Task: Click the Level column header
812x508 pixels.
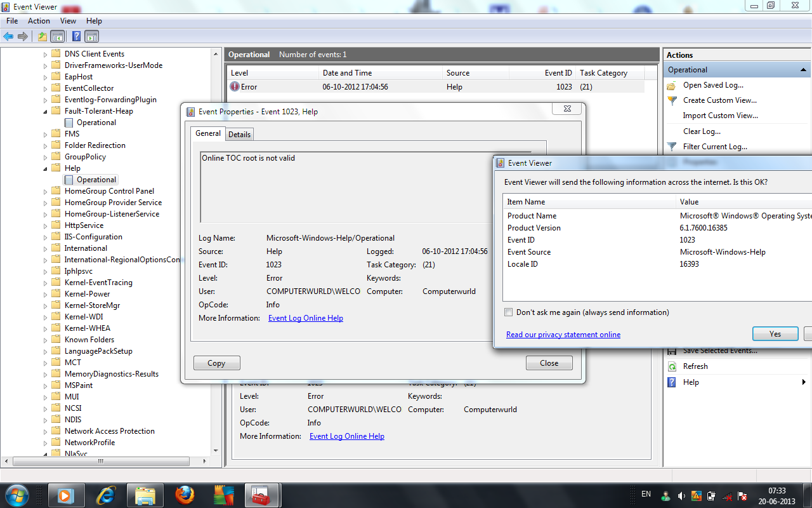Action: tap(272, 73)
